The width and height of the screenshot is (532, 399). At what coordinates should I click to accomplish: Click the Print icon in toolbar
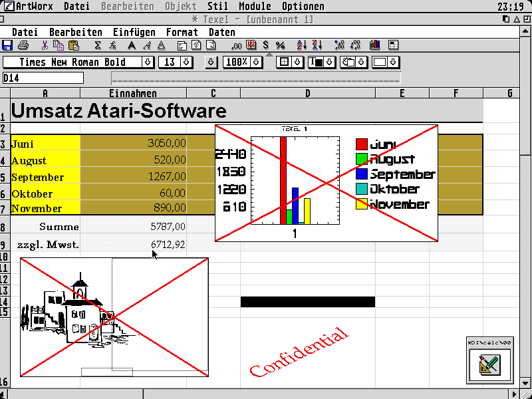pos(23,45)
